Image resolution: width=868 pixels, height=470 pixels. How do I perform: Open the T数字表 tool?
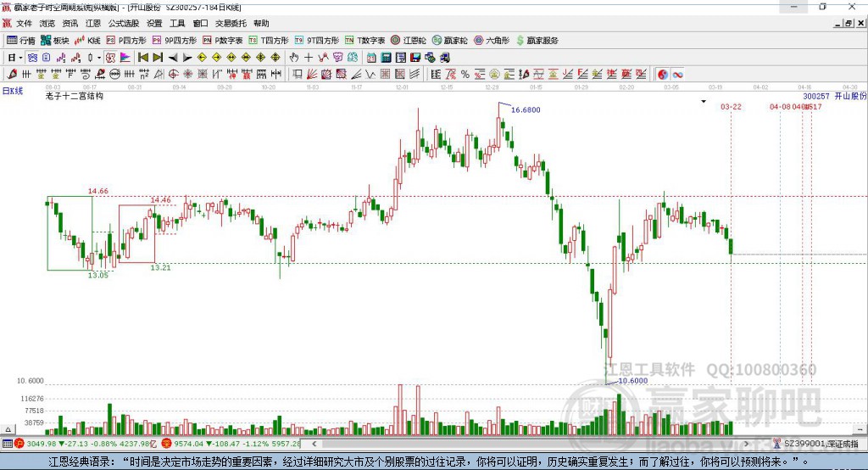pyautogui.click(x=364, y=41)
